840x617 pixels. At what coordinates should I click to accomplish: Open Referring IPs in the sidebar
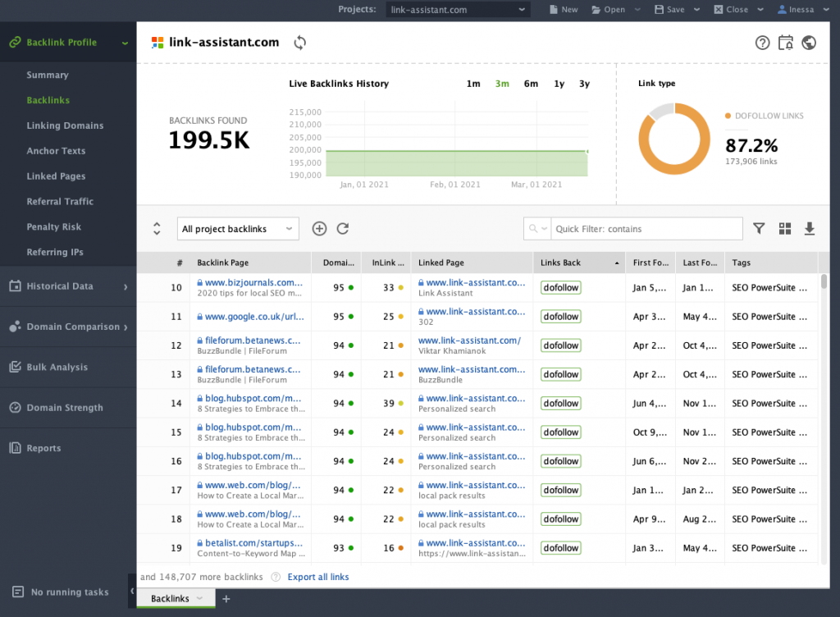coord(55,252)
